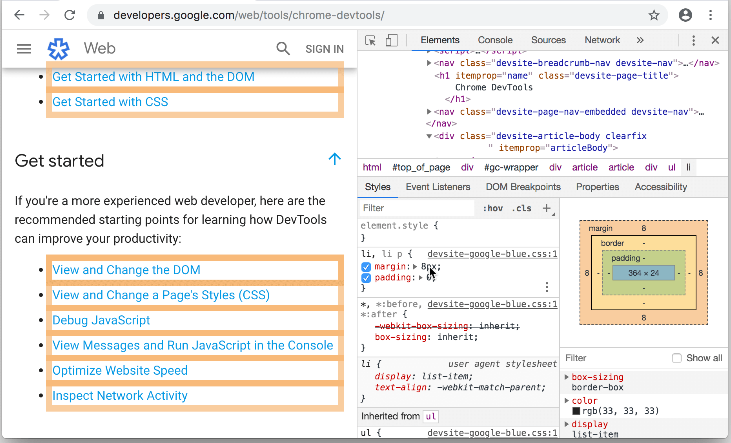This screenshot has width=731, height=443.
Task: Select html in the breadcrumb trail
Action: [x=372, y=167]
